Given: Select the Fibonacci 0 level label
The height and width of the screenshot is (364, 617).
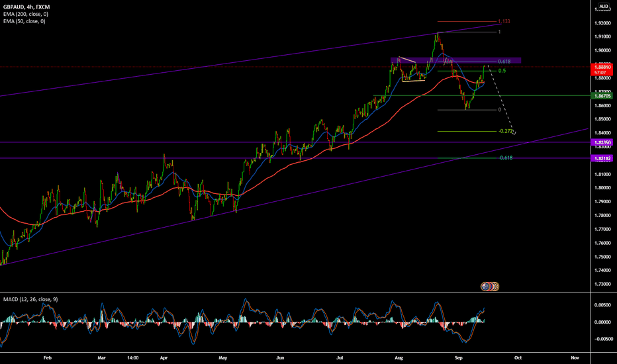Looking at the screenshot, I should coord(500,110).
